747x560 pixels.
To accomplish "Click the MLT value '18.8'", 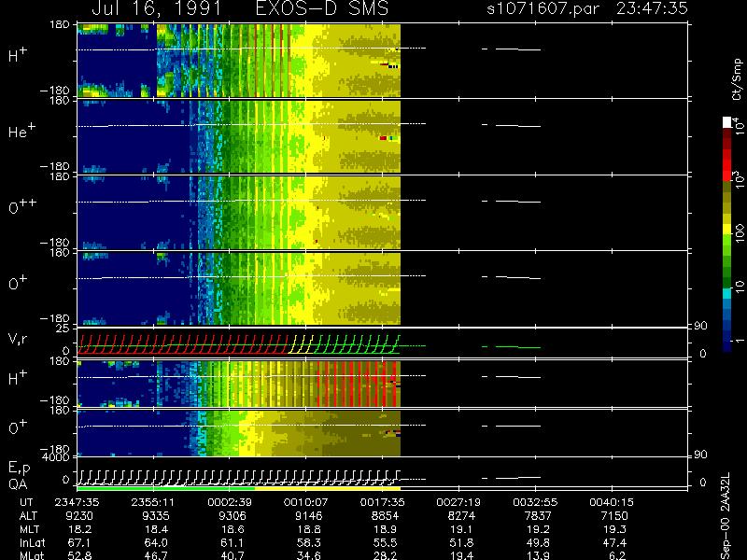I will coord(309,529).
